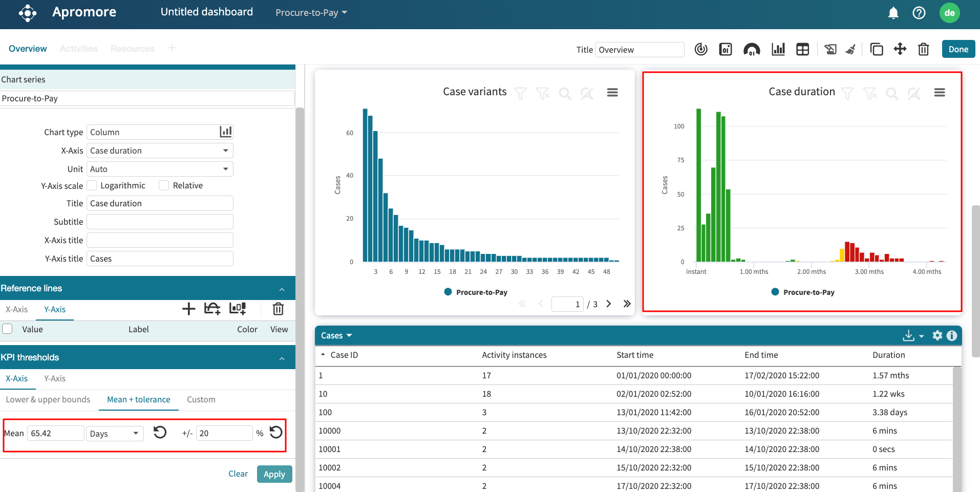980x492 pixels.
Task: Click the trash icon in top toolbar
Action: 923,50
